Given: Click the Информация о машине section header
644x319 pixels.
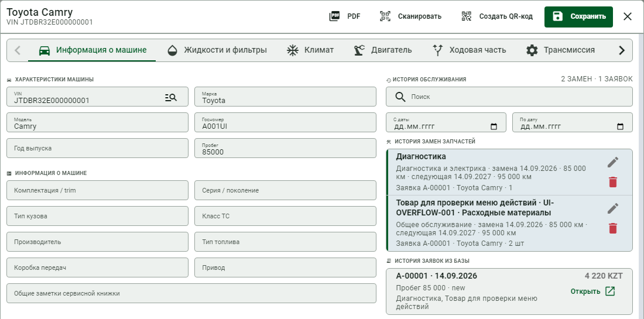Looking at the screenshot, I should (51, 173).
